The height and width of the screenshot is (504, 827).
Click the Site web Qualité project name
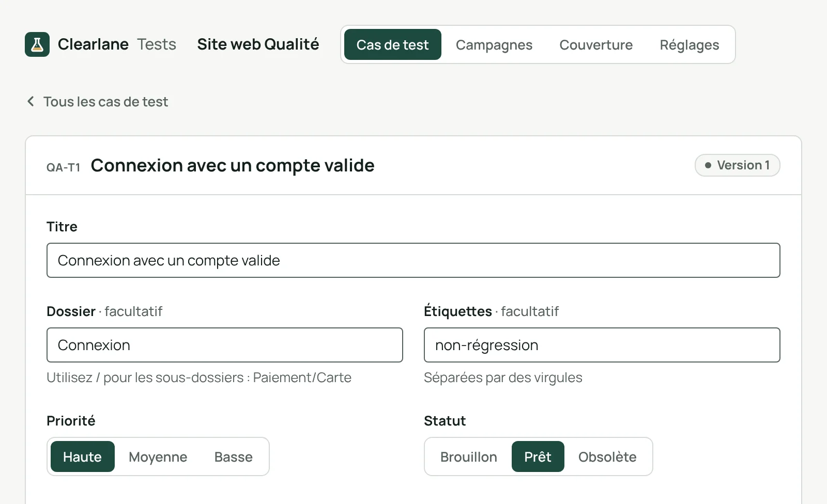pyautogui.click(x=258, y=44)
